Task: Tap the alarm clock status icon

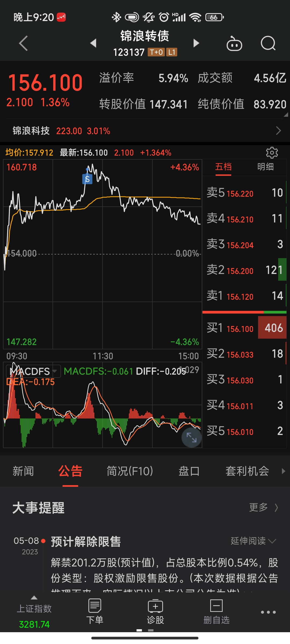Action: pyautogui.click(x=164, y=17)
